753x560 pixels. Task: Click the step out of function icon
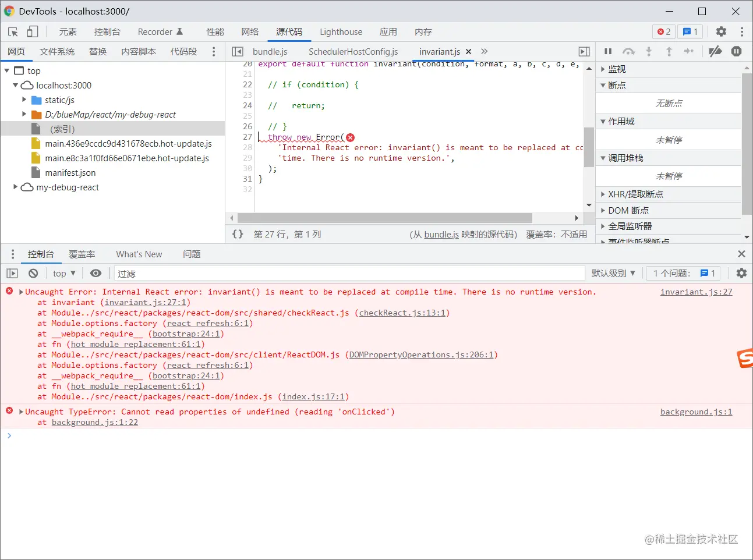[669, 52]
